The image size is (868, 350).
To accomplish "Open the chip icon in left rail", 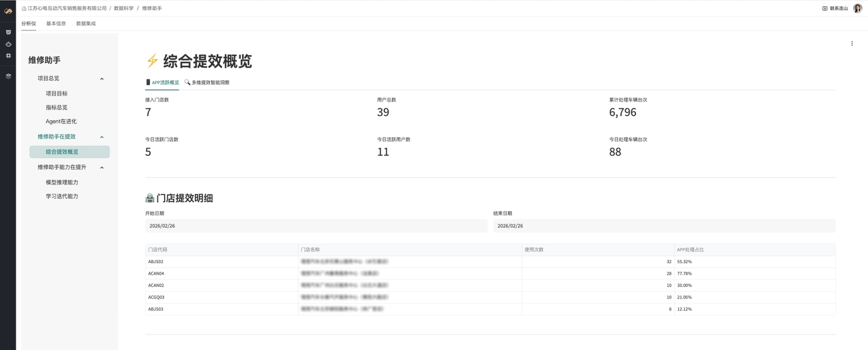I will pyautogui.click(x=8, y=56).
